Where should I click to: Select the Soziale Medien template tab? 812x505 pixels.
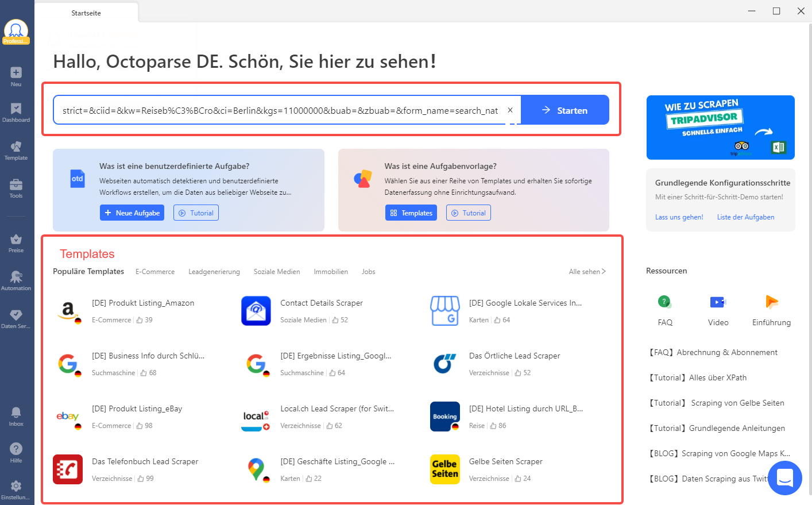[277, 272]
